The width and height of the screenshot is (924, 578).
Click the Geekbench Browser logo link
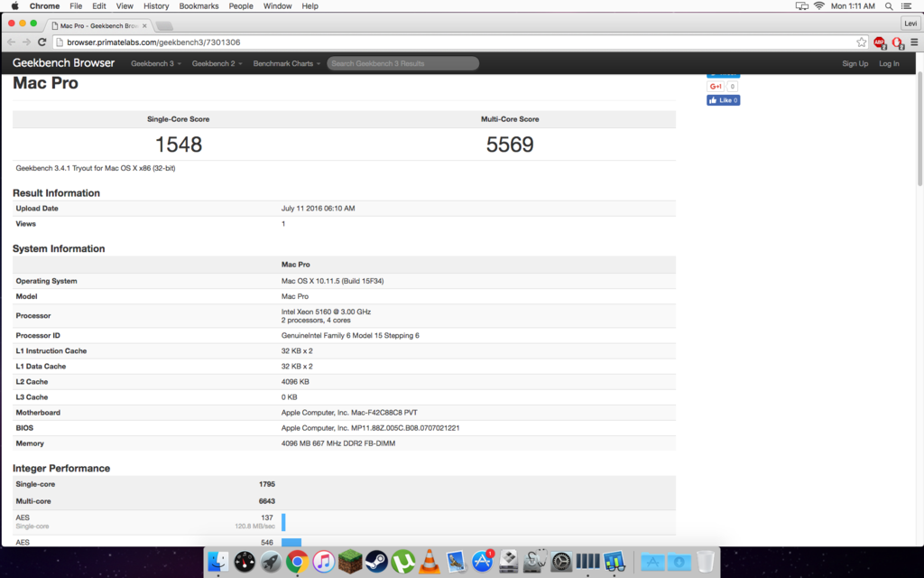click(x=64, y=62)
